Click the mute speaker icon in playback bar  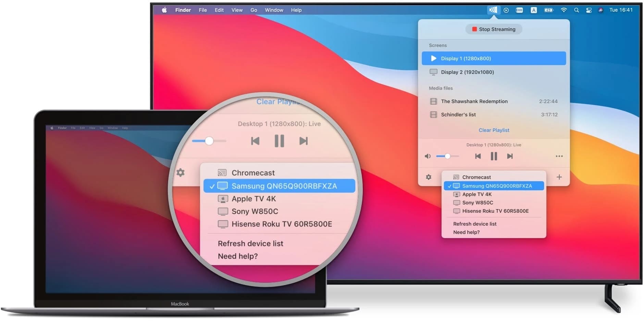(427, 156)
